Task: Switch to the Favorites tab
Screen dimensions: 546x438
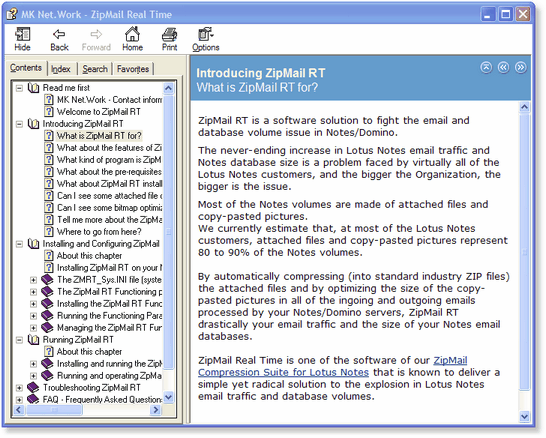Action: point(133,69)
